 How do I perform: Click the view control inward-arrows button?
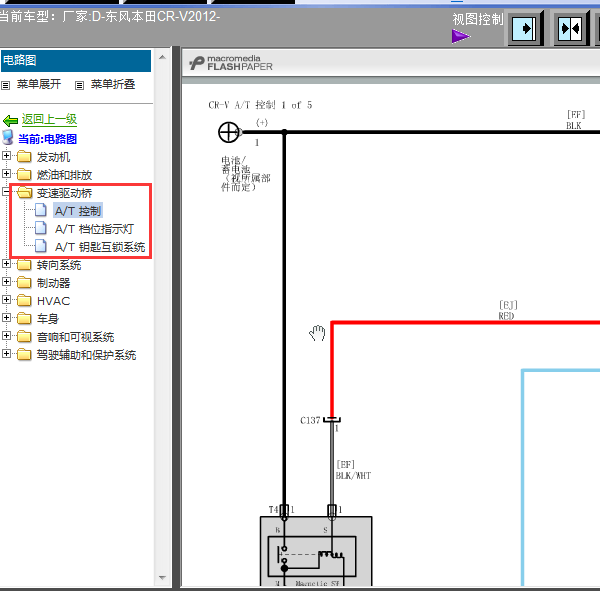tap(572, 28)
